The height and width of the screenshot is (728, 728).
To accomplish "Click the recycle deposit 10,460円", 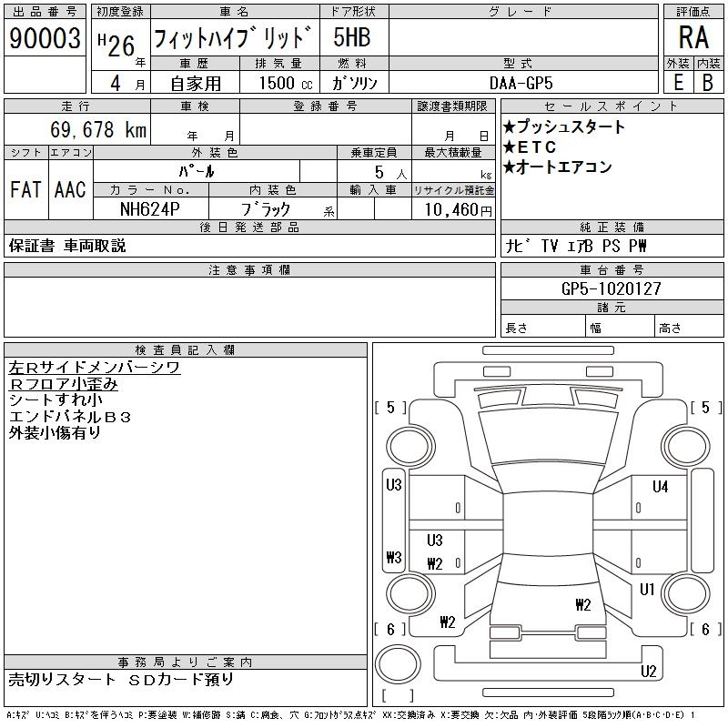I will pyautogui.click(x=459, y=210).
